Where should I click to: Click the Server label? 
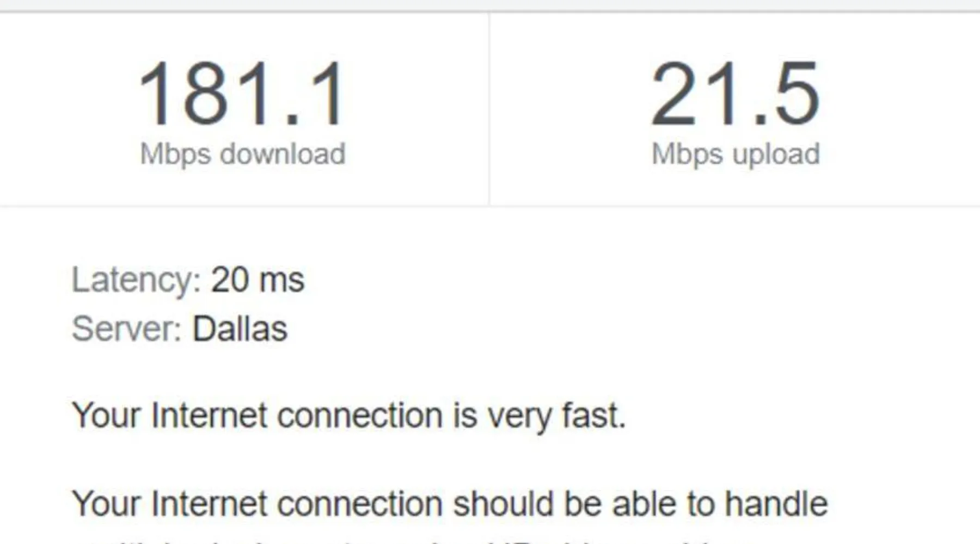[x=126, y=329]
